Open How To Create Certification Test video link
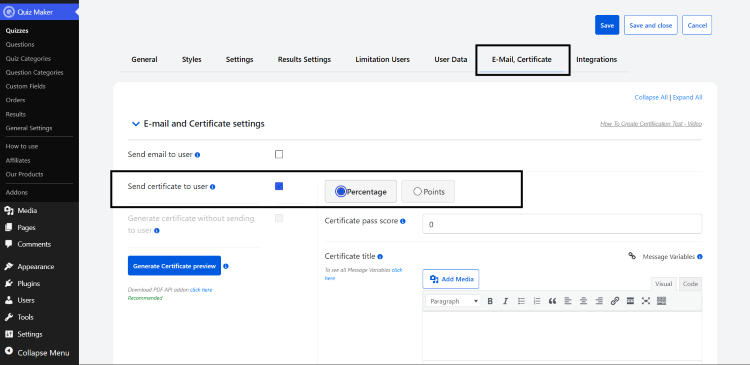The width and height of the screenshot is (750, 365). pyautogui.click(x=651, y=124)
